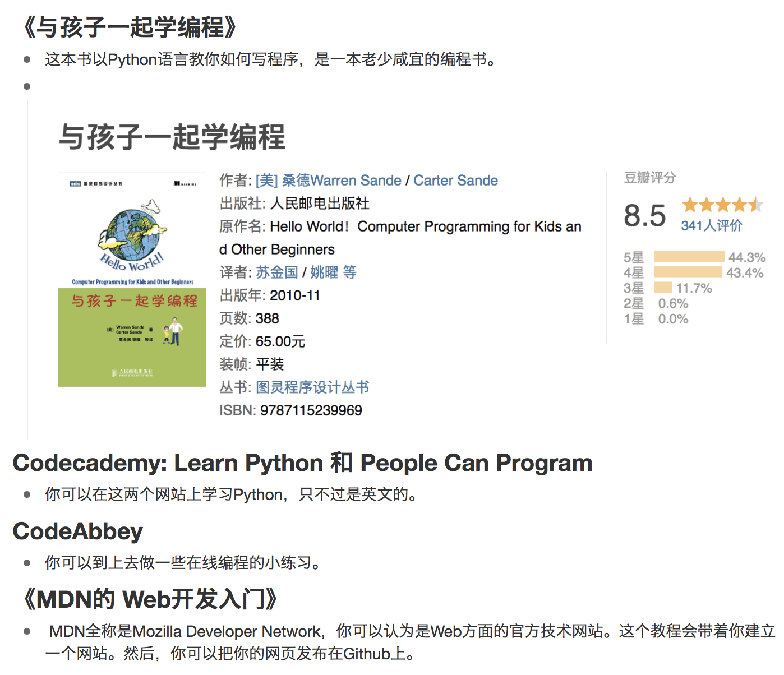Click the 《MDN的 Web开发入门》 heading
The width and height of the screenshot is (784, 675).
[x=149, y=599]
